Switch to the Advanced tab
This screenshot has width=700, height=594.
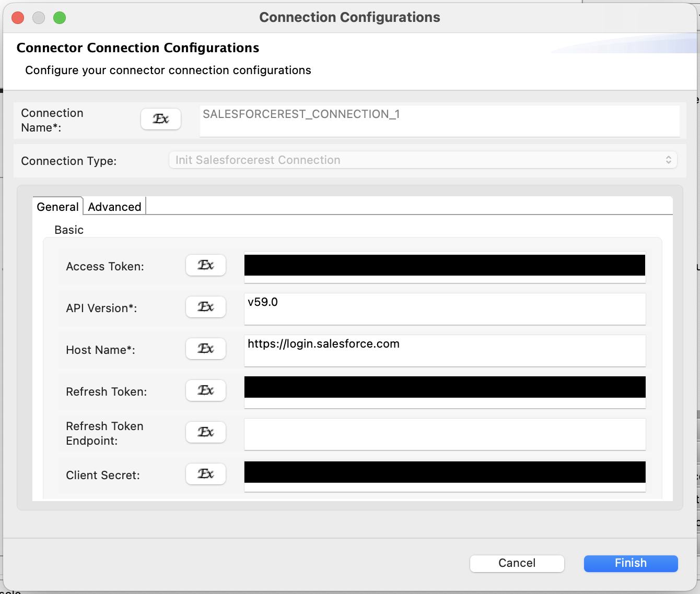point(114,207)
